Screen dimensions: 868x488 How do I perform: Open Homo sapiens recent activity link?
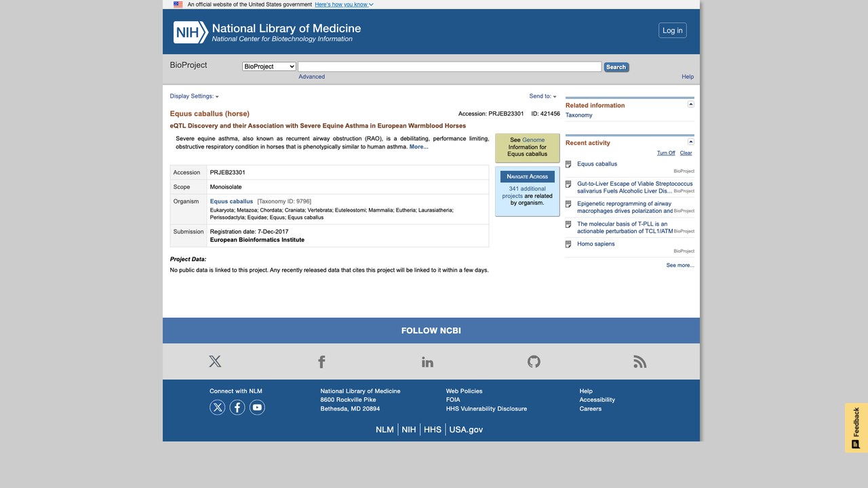coord(596,244)
